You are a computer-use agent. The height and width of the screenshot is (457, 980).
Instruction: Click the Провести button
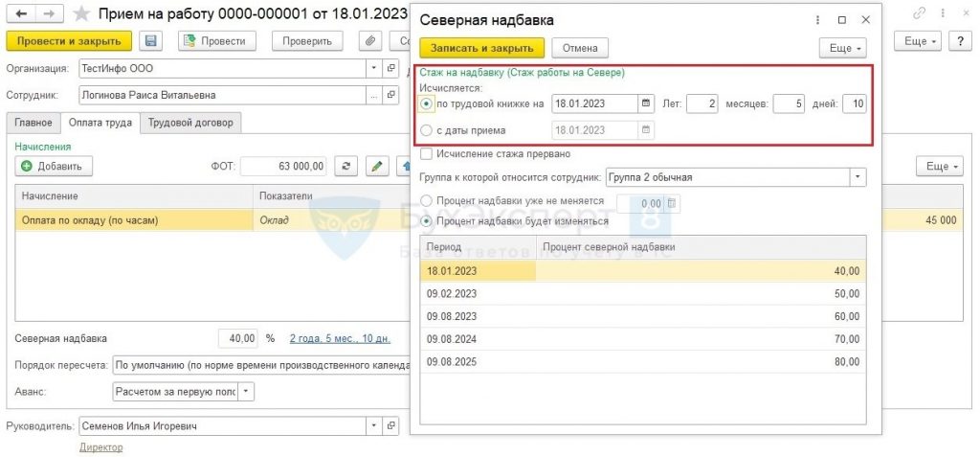click(217, 41)
